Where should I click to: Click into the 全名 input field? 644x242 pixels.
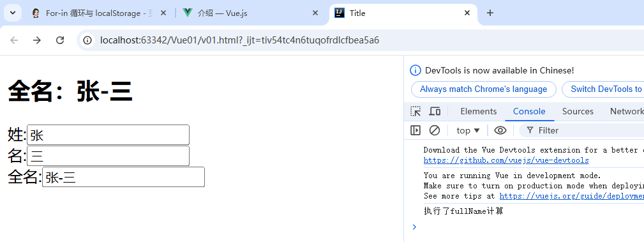tap(123, 177)
